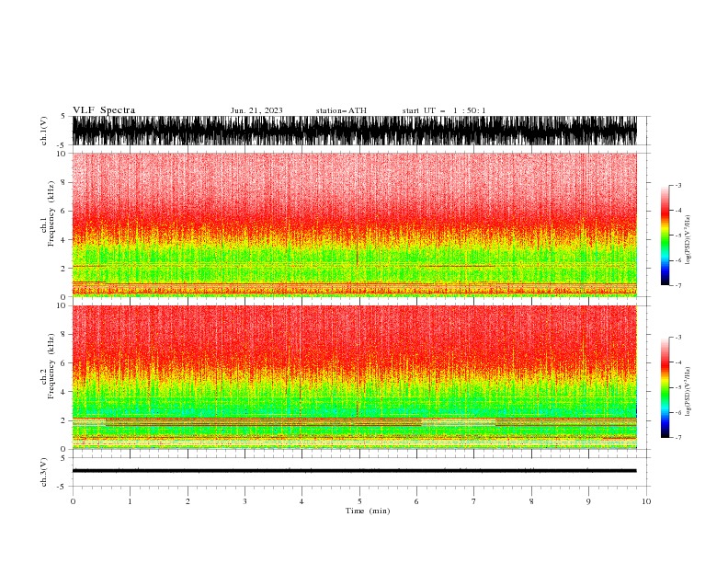Click the time axis tick label '0'
Image resolution: width=728 pixels, height=563 pixels.
[73, 501]
